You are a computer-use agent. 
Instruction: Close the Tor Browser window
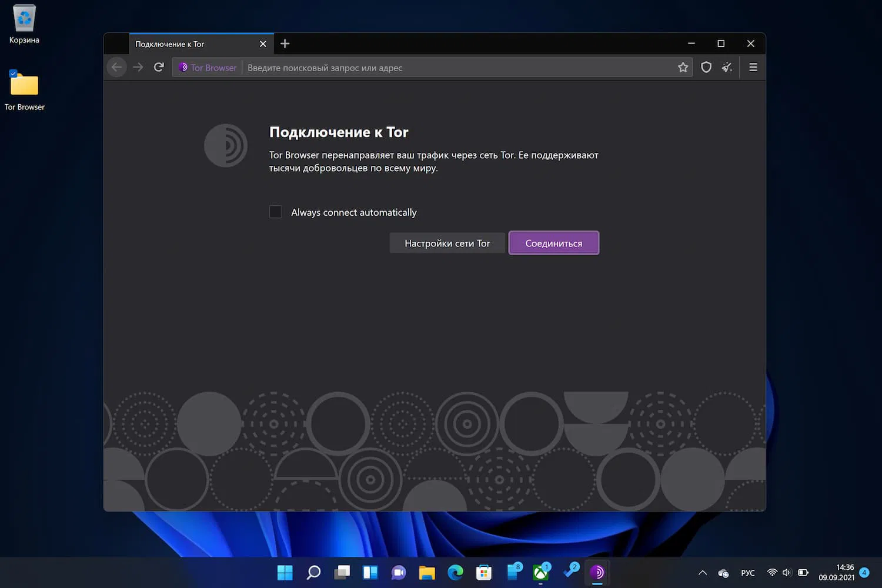(x=751, y=44)
